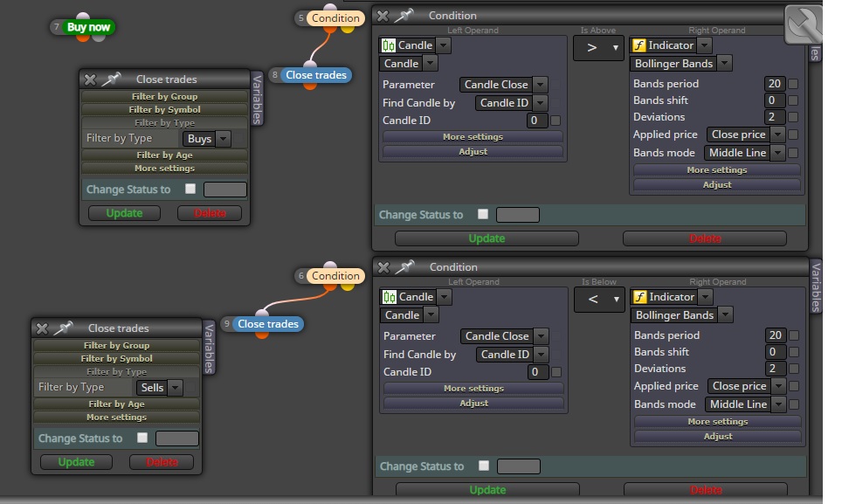Expand the Filter by Age section in Buys panel
The image size is (842, 504).
point(164,155)
